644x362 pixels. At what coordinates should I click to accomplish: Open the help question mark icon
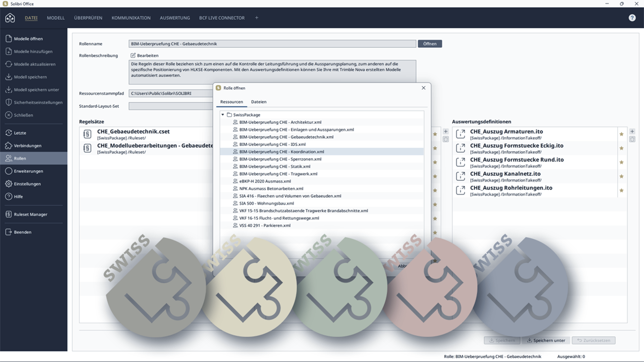(632, 18)
